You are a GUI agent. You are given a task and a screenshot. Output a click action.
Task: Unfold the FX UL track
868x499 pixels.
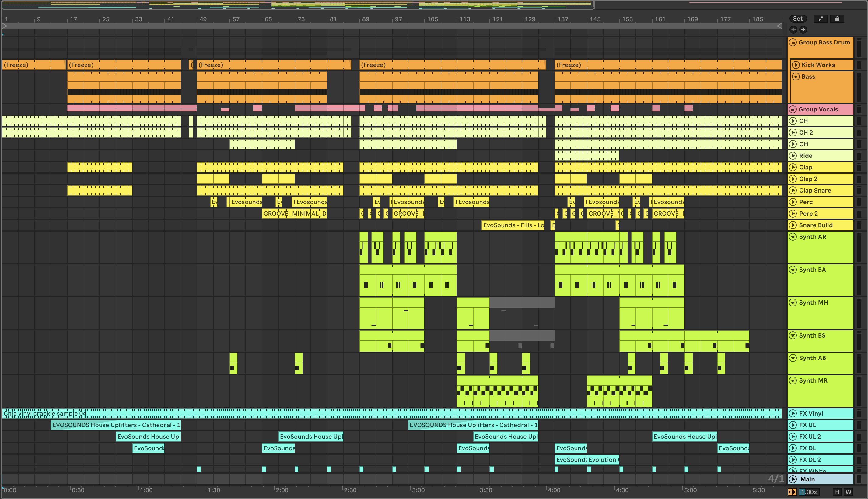793,425
